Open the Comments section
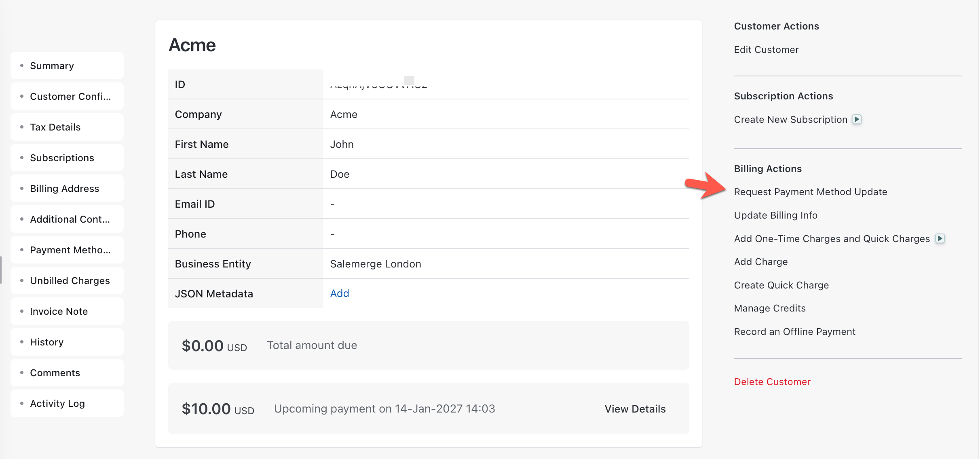This screenshot has width=980, height=459. tap(55, 373)
